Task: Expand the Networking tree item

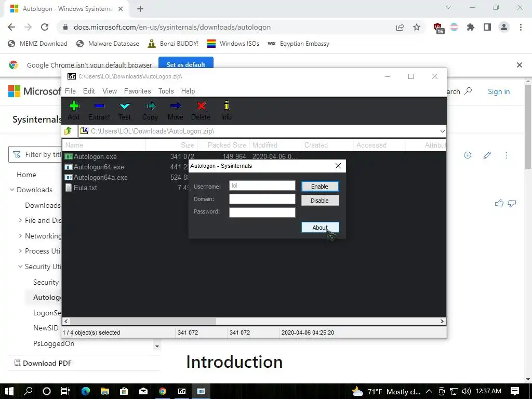Action: (20, 235)
